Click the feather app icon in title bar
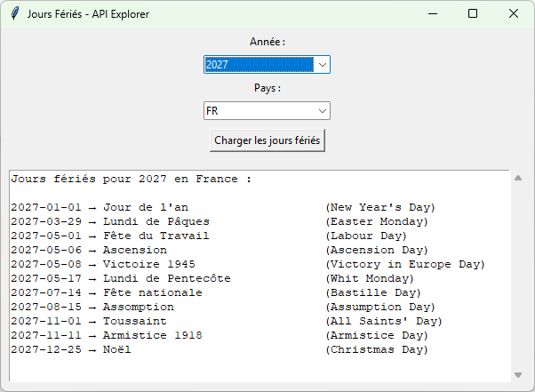Image resolution: width=535 pixels, height=392 pixels. coord(14,14)
